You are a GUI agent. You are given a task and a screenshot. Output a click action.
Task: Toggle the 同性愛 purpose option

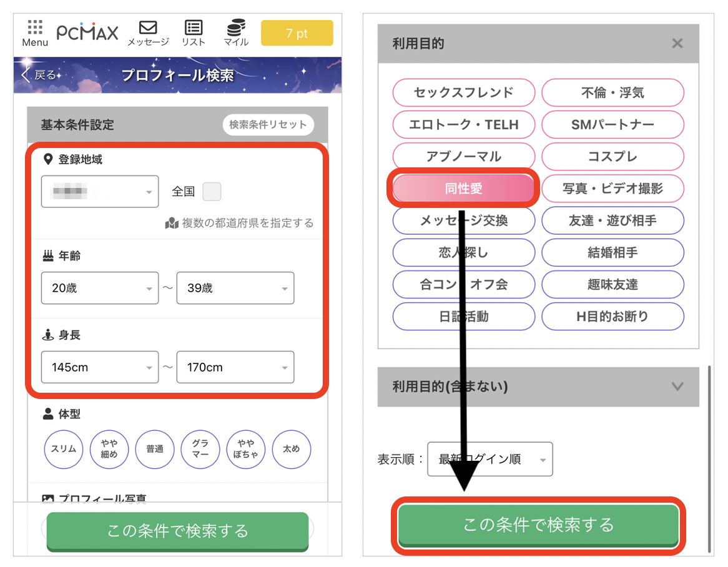coord(463,189)
